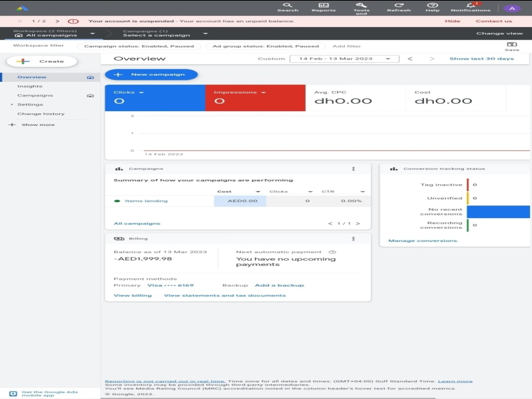Go to next notification in alert bar
Viewport: 532px width, 399px height.
[x=57, y=21]
